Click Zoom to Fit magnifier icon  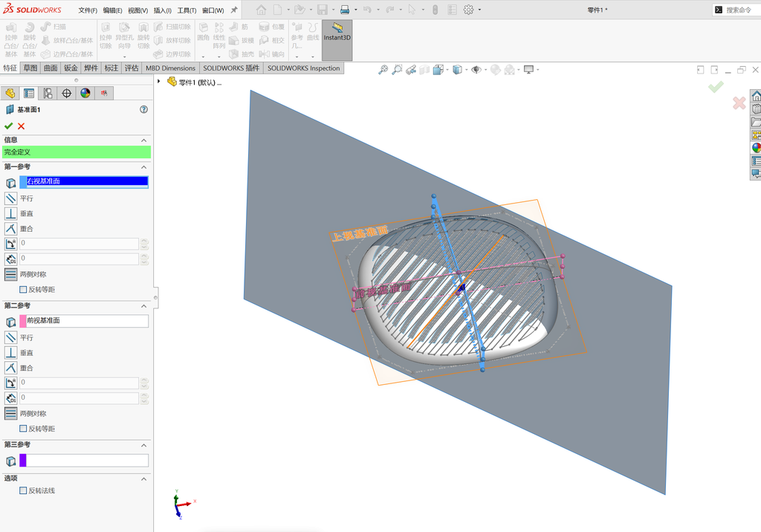tap(383, 70)
